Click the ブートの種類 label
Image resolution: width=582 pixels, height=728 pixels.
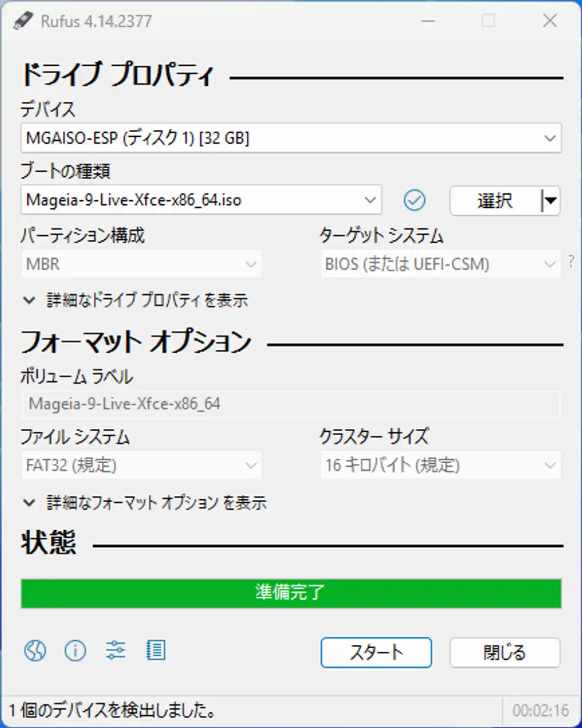[65, 171]
